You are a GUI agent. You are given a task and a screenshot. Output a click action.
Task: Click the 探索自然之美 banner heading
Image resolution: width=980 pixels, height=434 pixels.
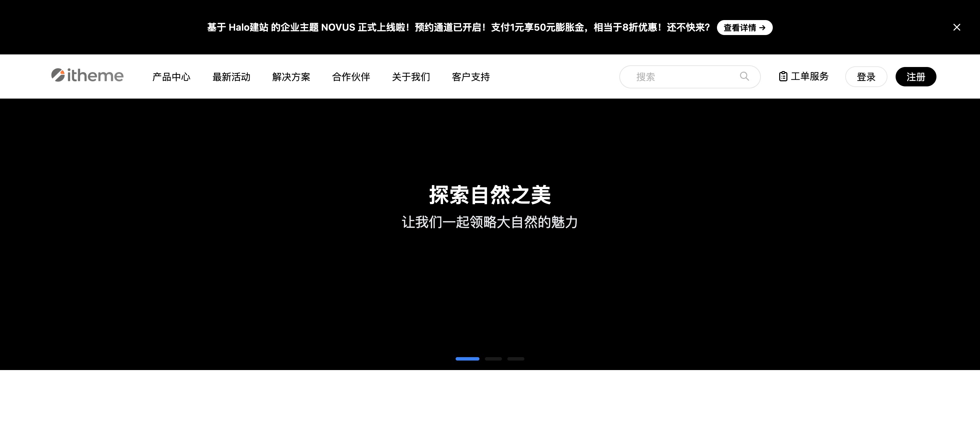pos(490,195)
